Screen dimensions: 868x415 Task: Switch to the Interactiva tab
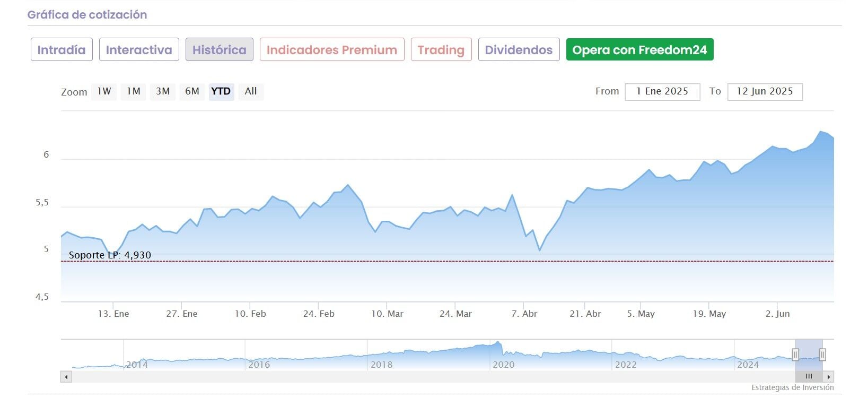tap(139, 50)
